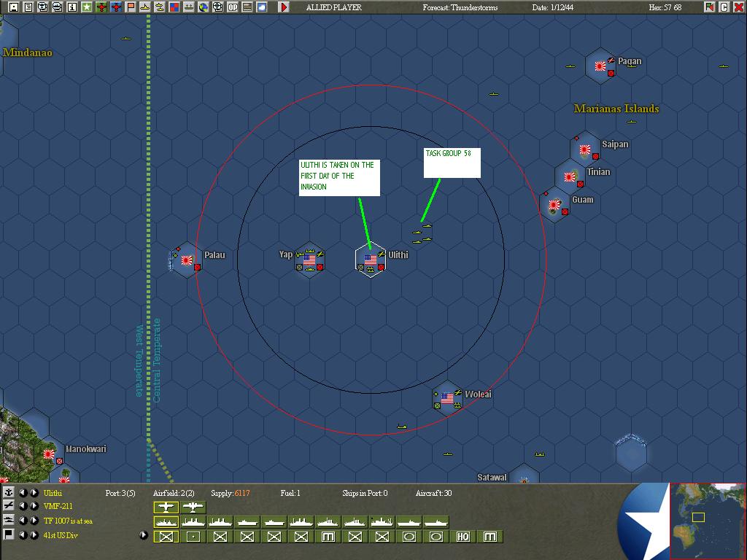Click the brown list table toolbar icon
Viewport: 747px width, 560px height.
pos(247,7)
